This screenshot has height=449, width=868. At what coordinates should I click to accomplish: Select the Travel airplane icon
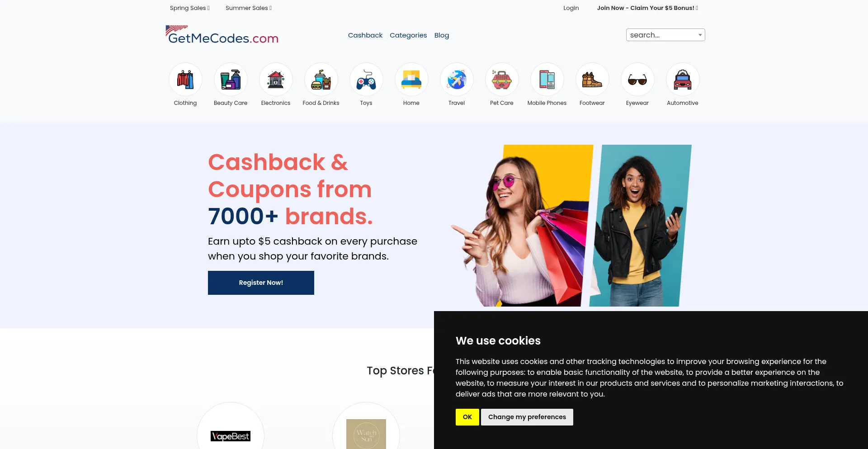coord(457,80)
